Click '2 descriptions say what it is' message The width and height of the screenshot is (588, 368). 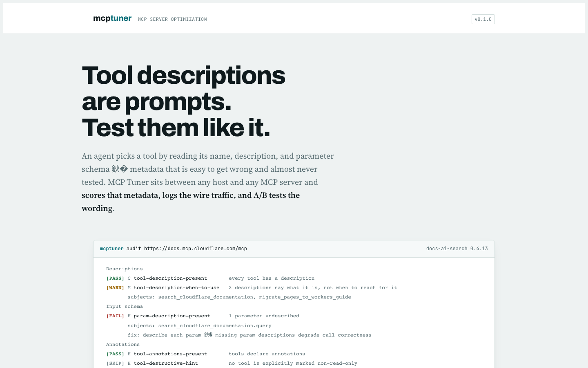coord(313,287)
